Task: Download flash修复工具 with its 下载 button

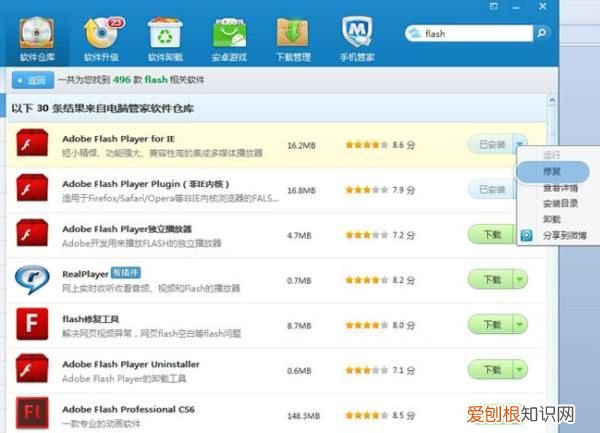Action: click(x=491, y=324)
